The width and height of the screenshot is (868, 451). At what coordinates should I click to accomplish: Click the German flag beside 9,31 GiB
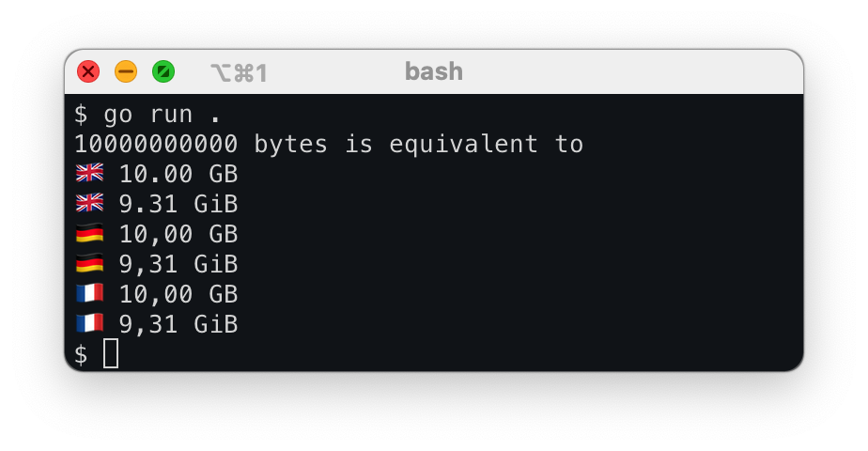(89, 264)
